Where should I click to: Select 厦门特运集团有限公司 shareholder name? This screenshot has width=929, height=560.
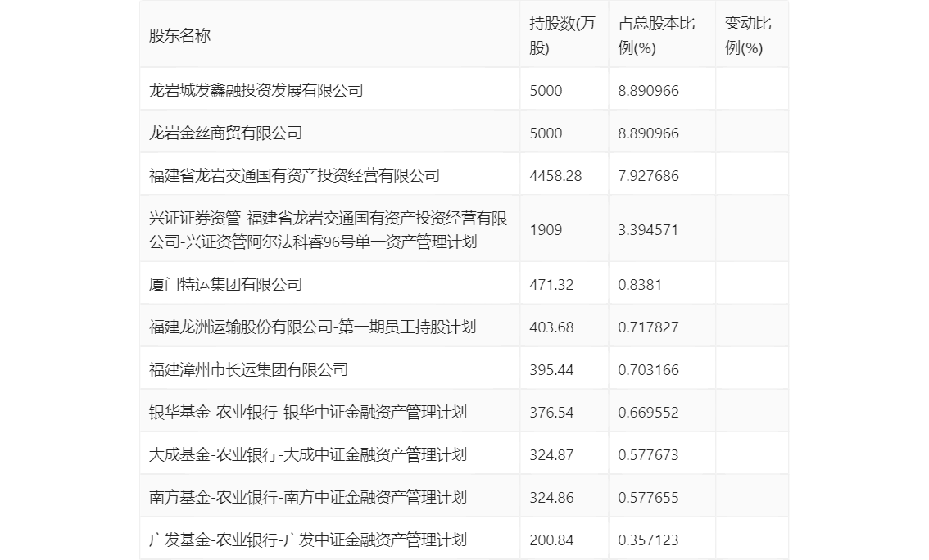click(225, 284)
